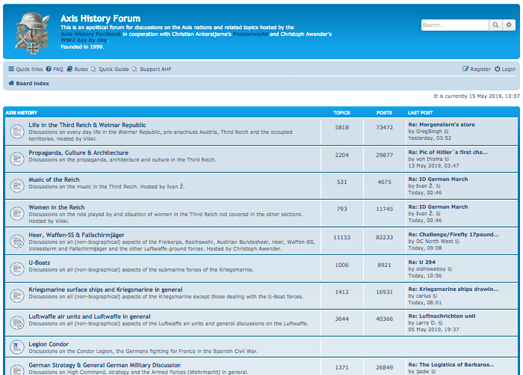Image resolution: width=523 pixels, height=375 pixels.
Task: Click the AXIS HISTORY category header
Action: point(21,113)
